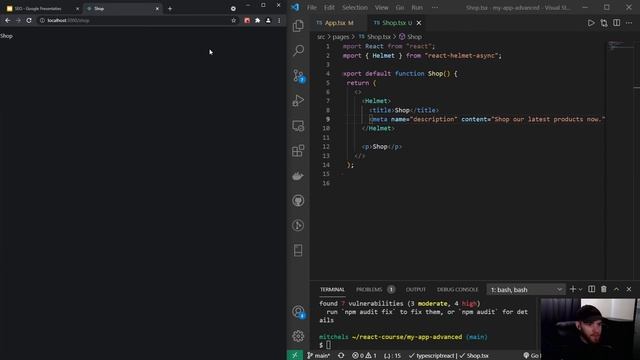This screenshot has height=360, width=640.
Task: Open browser profile icon
Action: tap(268, 20)
